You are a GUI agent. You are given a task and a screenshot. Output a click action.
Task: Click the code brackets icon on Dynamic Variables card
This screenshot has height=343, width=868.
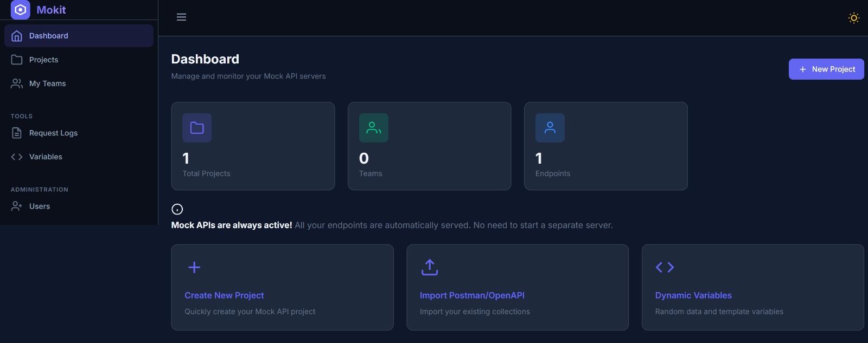tap(665, 267)
